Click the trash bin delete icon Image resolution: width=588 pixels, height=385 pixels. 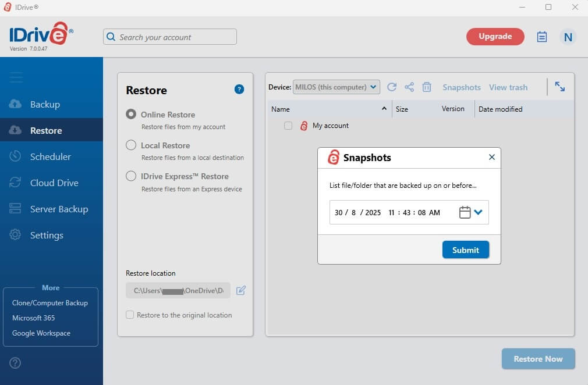[427, 87]
